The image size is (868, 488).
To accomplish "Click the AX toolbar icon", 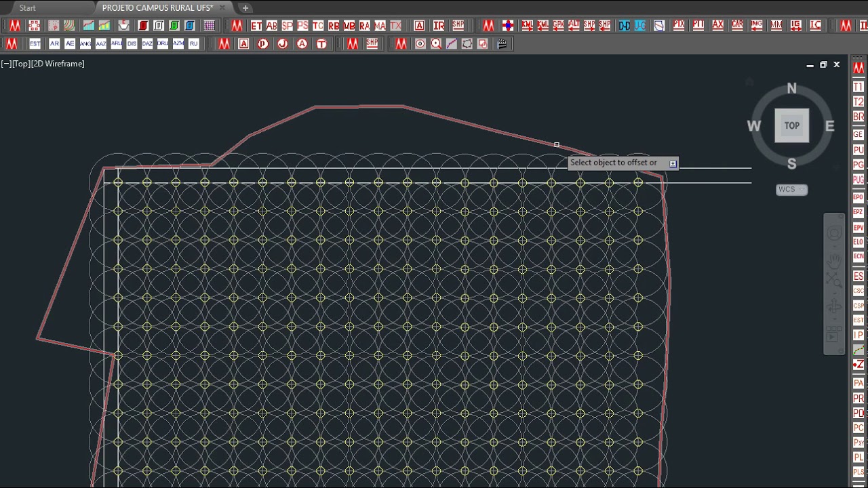I will (x=718, y=26).
